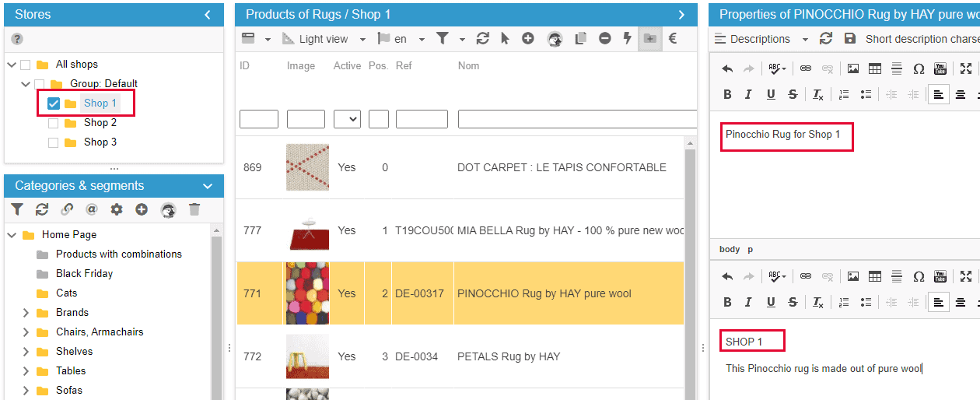This screenshot has height=400, width=980.
Task: Open the help question mark in Stores
Action: (17, 39)
